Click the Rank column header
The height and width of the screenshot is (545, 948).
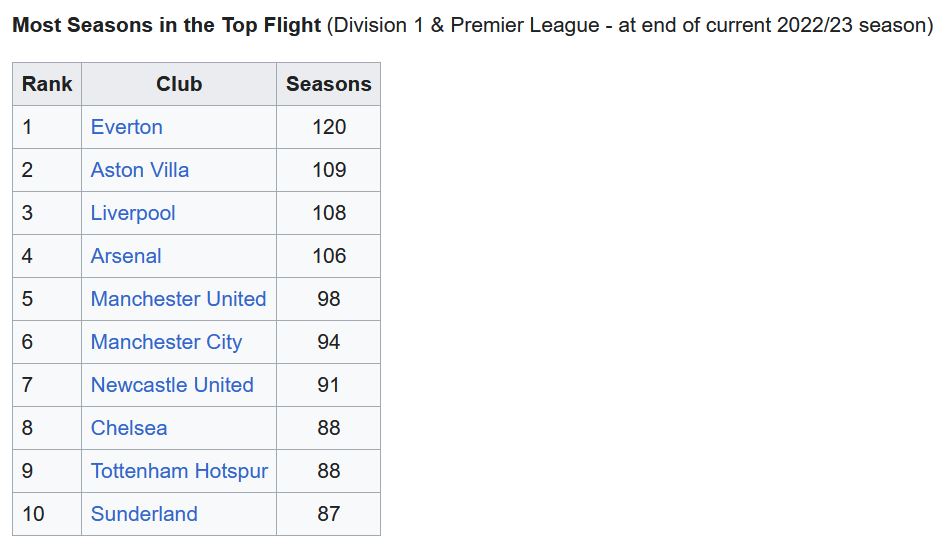coord(47,84)
